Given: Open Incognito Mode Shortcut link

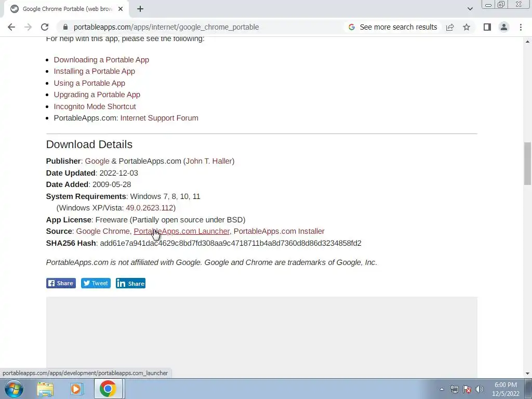Looking at the screenshot, I should pyautogui.click(x=95, y=107).
